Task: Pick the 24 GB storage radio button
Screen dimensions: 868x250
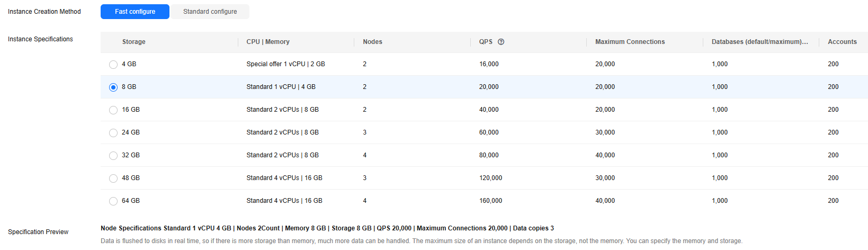Action: point(113,133)
